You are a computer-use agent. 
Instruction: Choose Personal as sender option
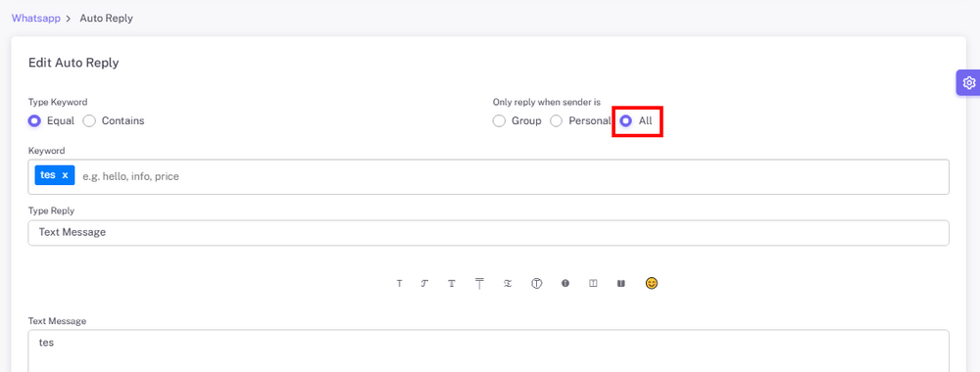580,121
